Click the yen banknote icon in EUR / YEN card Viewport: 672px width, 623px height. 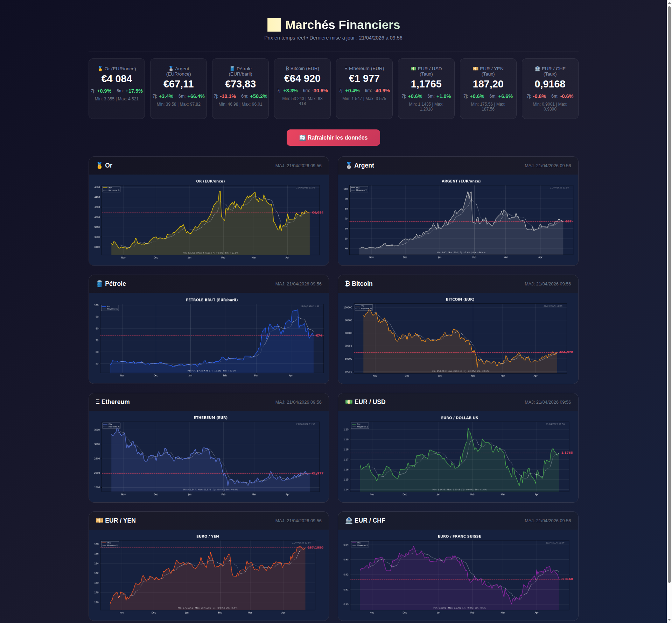tap(475, 69)
